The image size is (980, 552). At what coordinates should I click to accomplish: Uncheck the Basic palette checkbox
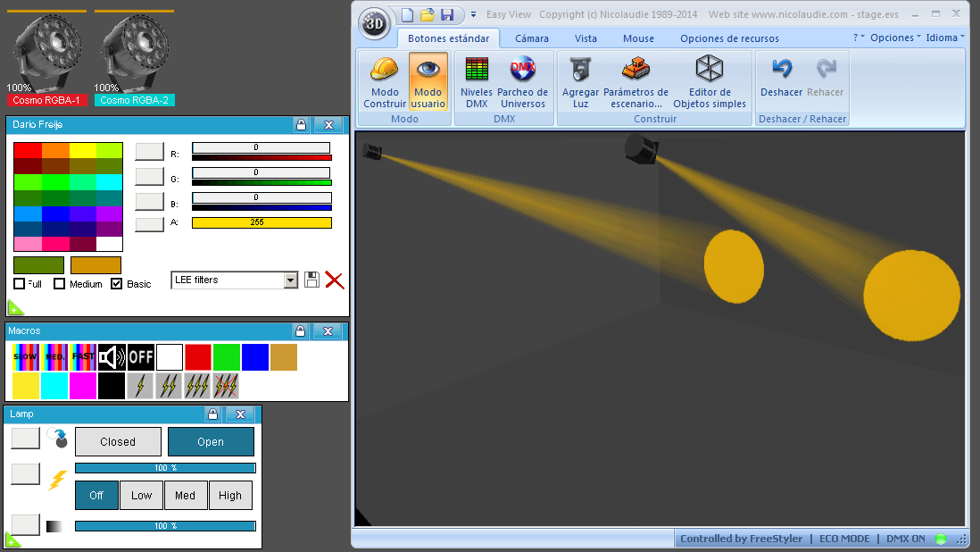click(x=116, y=284)
